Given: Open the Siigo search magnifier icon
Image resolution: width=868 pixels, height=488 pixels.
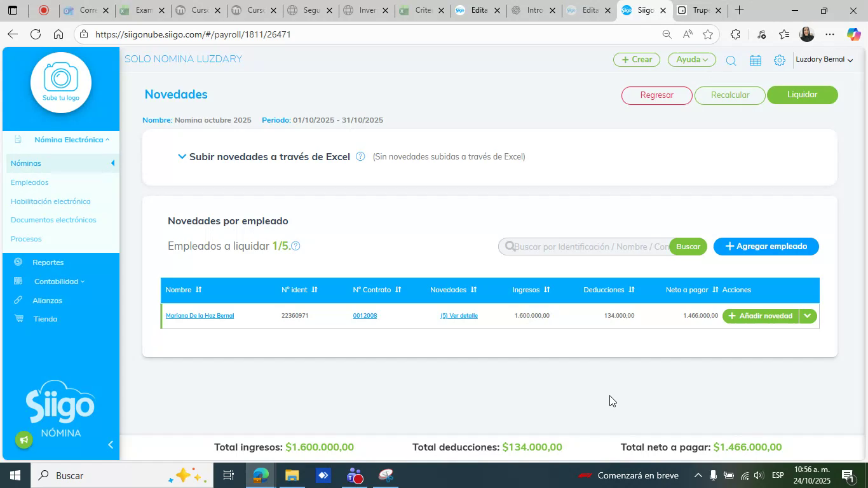Looking at the screenshot, I should coord(731,60).
